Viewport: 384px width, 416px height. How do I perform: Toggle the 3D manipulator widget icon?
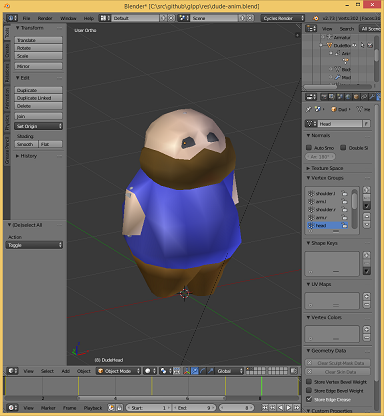point(187,371)
